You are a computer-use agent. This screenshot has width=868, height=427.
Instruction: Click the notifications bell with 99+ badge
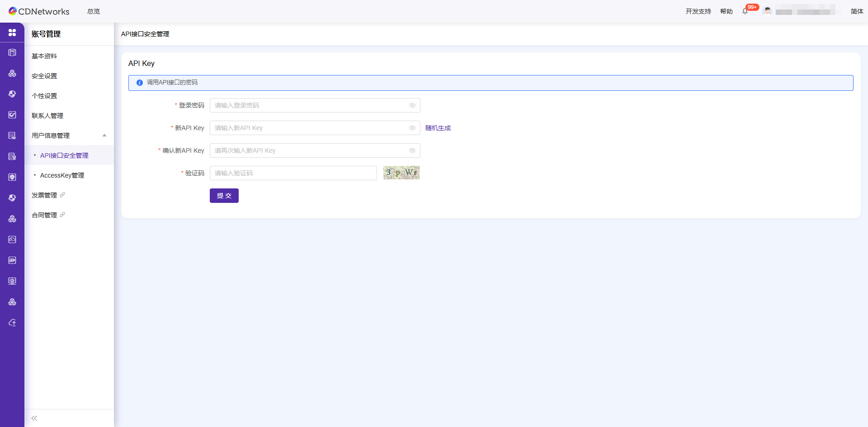[x=745, y=10]
